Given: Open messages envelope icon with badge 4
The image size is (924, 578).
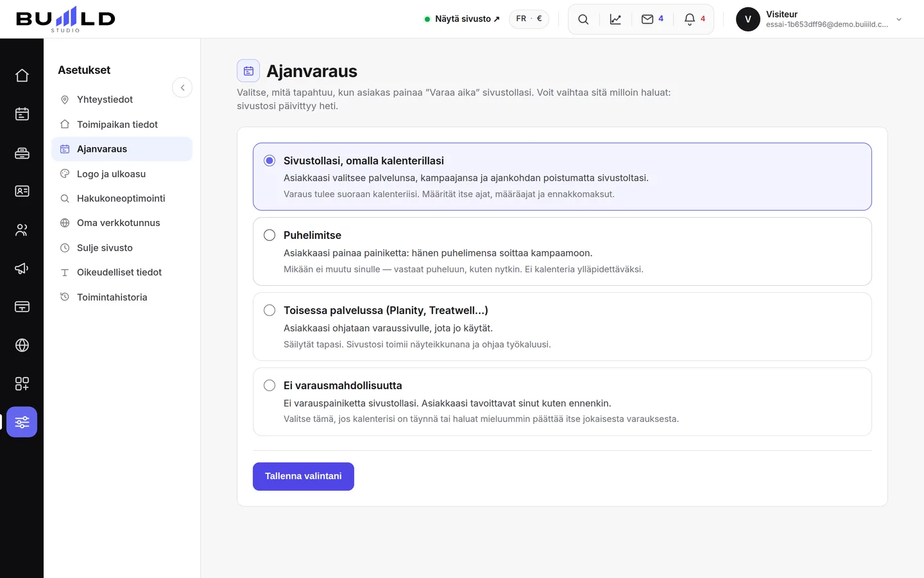Looking at the screenshot, I should click(653, 19).
